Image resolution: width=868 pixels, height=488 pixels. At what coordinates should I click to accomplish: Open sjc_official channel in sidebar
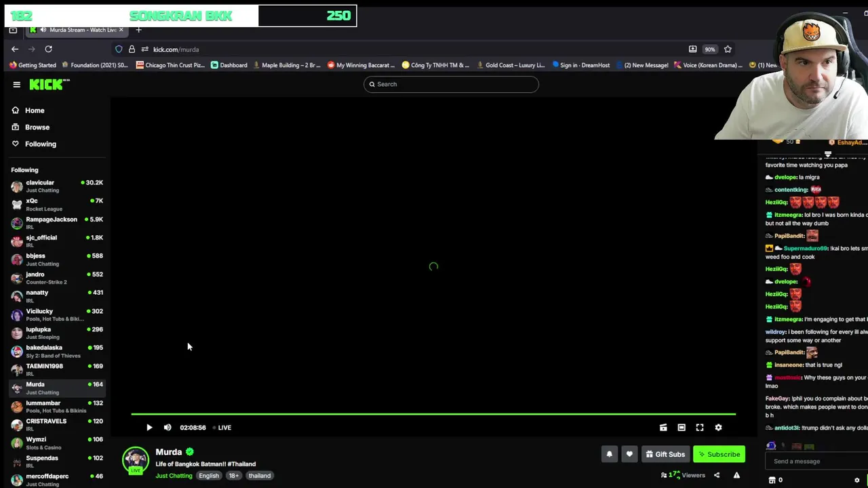pos(58,241)
